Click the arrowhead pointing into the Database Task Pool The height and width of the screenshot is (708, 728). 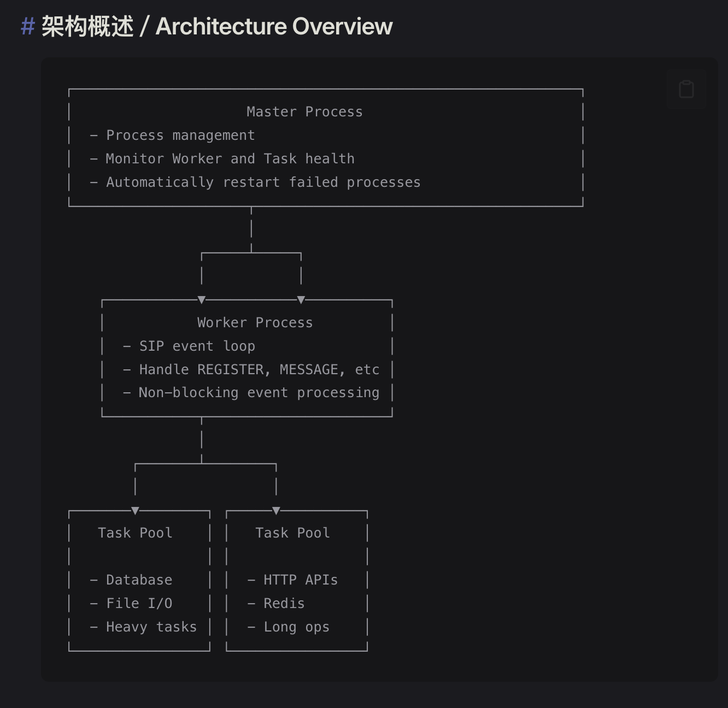[135, 510]
